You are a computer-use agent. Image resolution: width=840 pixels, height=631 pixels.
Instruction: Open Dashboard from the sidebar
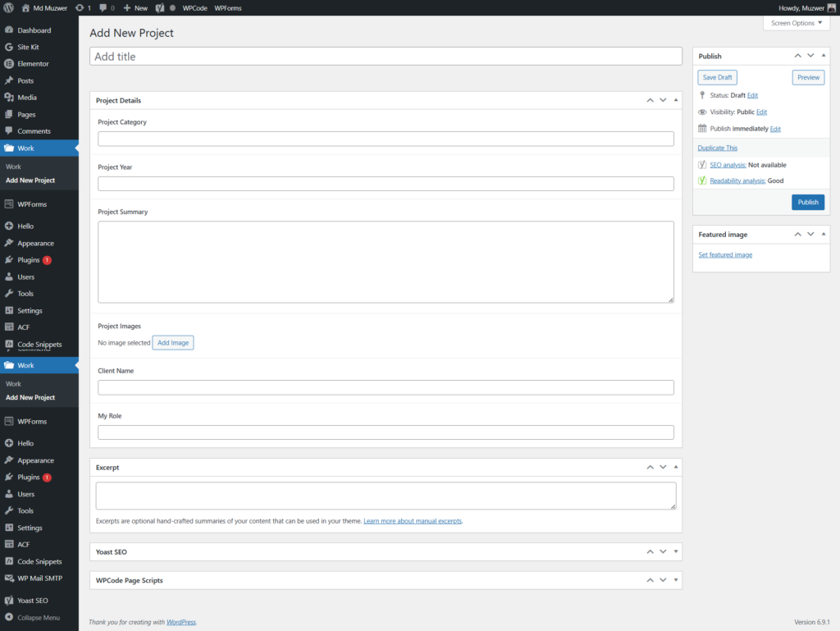[x=34, y=30]
